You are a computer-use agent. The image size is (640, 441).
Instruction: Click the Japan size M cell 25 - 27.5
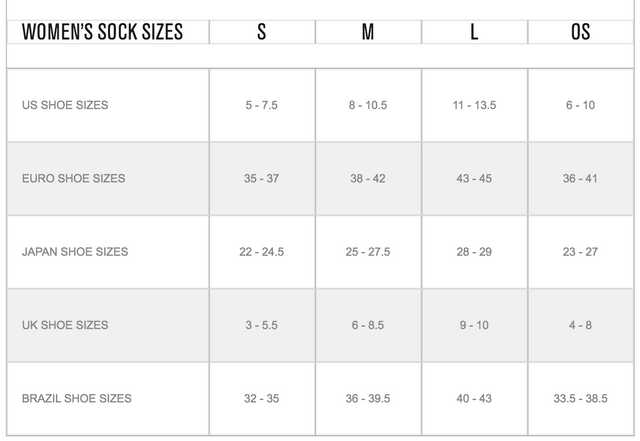point(368,252)
